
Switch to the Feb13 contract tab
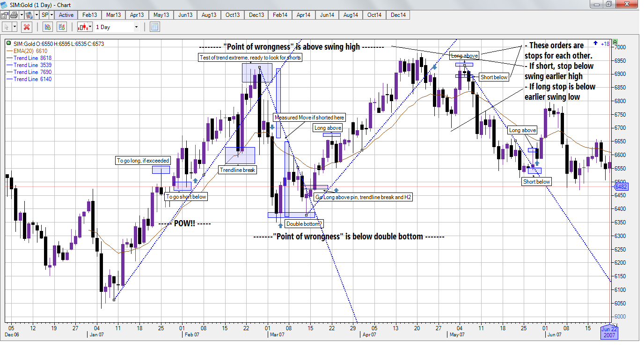(90, 15)
